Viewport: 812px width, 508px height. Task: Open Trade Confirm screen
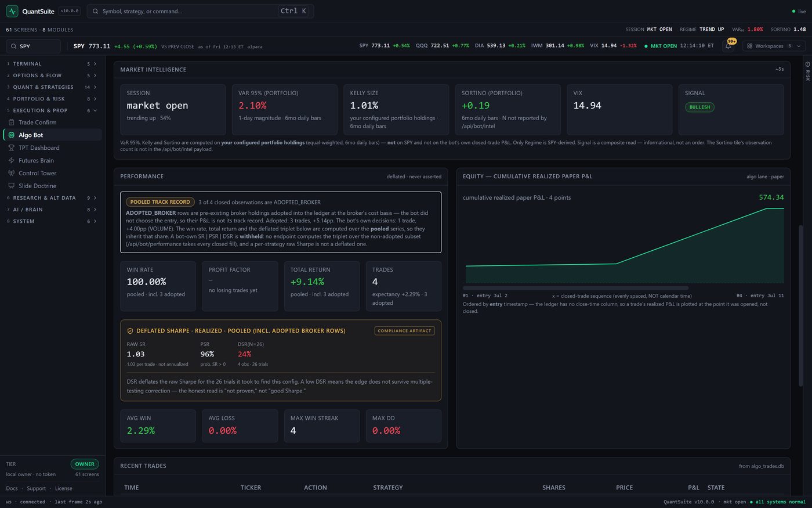click(52, 123)
